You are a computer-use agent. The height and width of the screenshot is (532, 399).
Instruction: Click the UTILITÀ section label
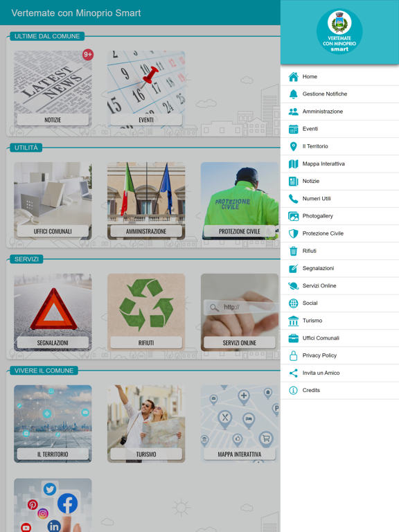point(26,148)
